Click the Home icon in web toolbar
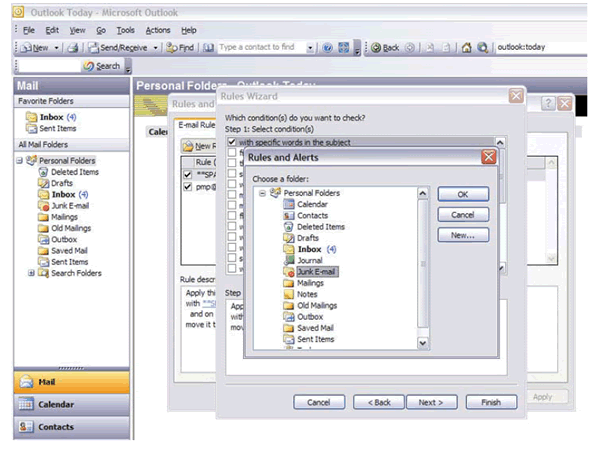 [466, 48]
